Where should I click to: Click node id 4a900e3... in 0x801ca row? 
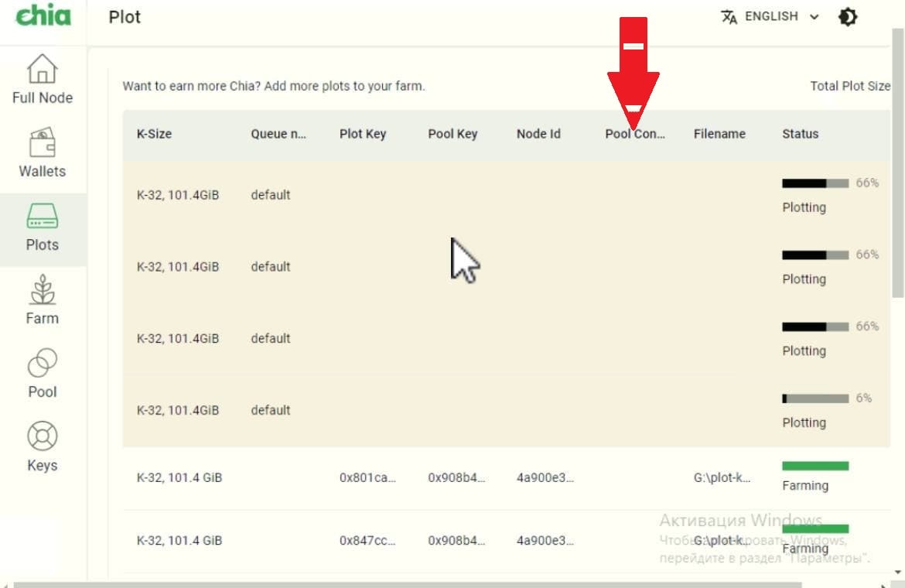click(x=545, y=478)
